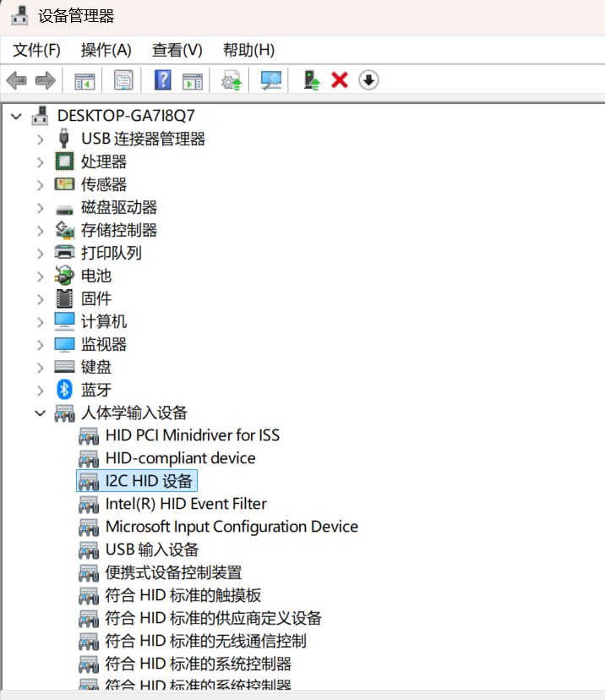Click the Update device driver icon
Screen dimensions: 605x700
(x=232, y=81)
